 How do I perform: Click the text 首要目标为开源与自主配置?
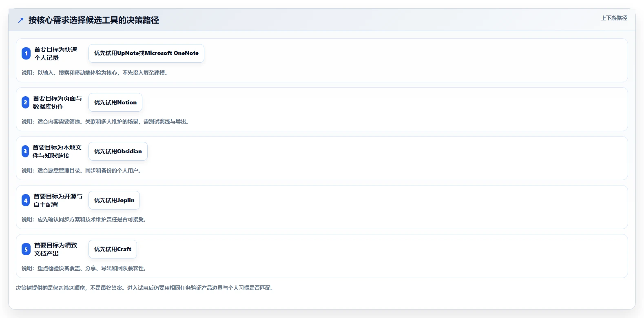[58, 200]
